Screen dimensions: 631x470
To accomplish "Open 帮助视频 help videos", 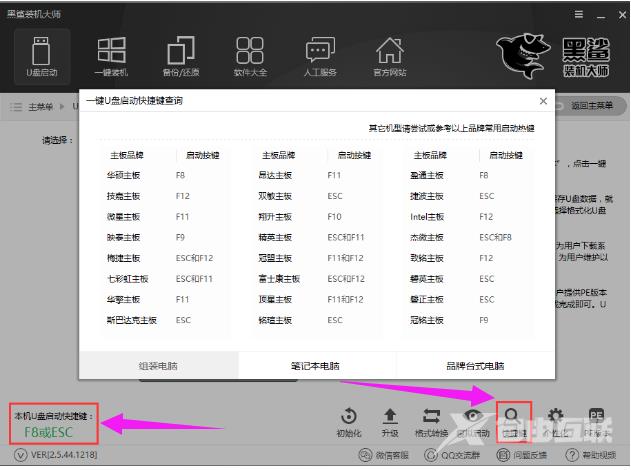I will 591,455.
